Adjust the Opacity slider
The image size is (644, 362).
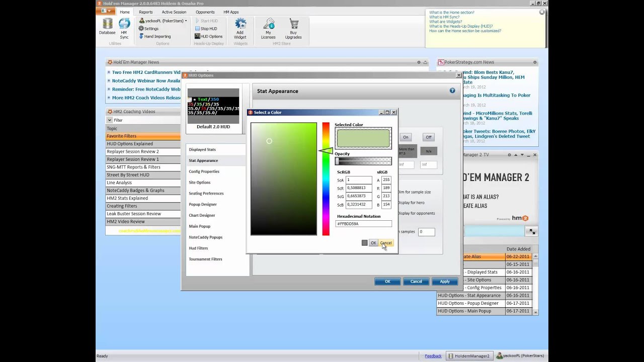[363, 161]
